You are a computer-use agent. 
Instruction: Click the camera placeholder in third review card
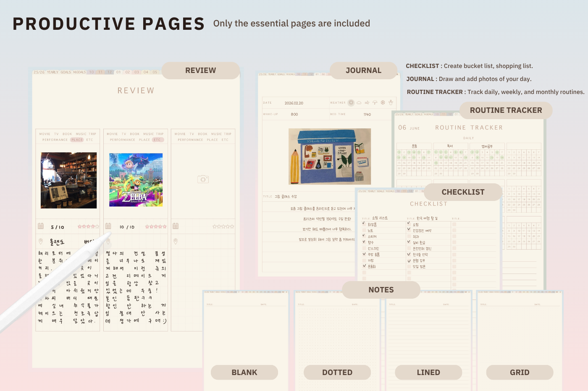pyautogui.click(x=203, y=179)
